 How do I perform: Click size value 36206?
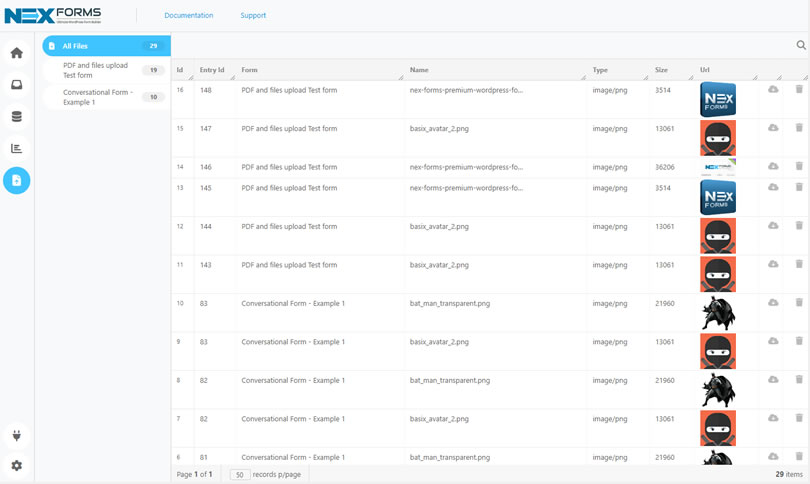click(x=664, y=167)
